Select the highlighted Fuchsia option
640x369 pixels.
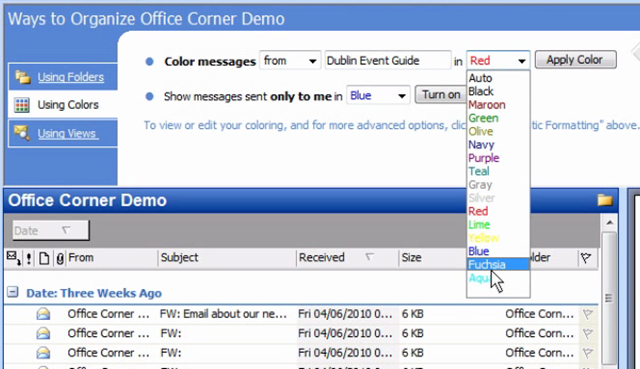(x=498, y=265)
